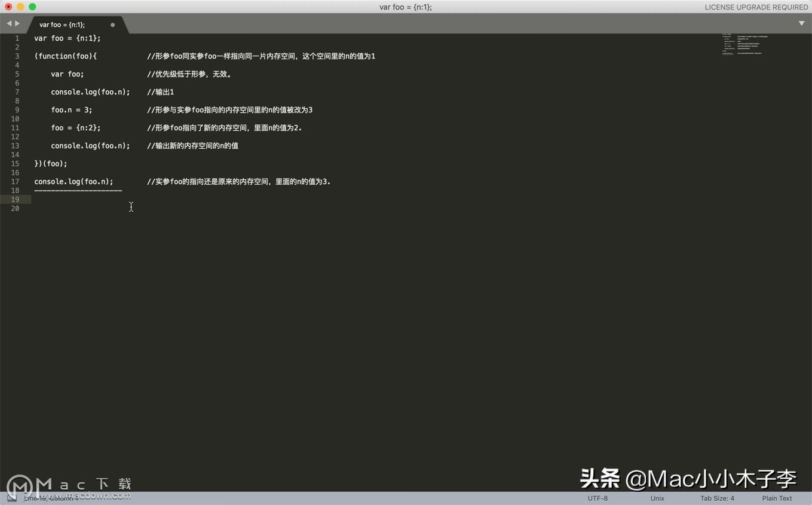
Task: Click line number 13 in gutter
Action: pyautogui.click(x=15, y=146)
